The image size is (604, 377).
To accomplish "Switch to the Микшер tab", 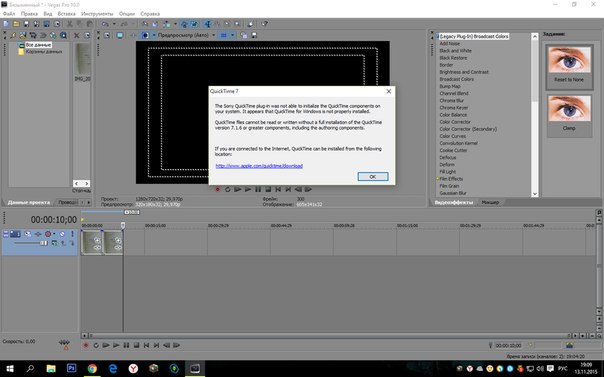I will coord(490,202).
